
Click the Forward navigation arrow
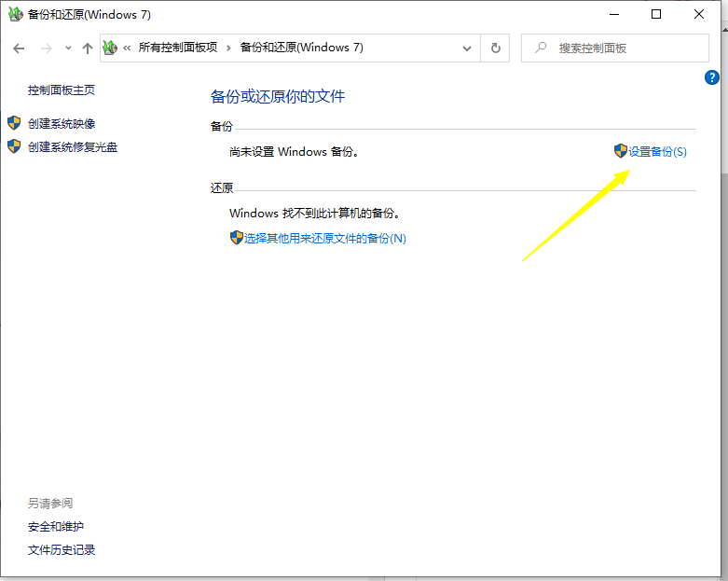tap(46, 48)
